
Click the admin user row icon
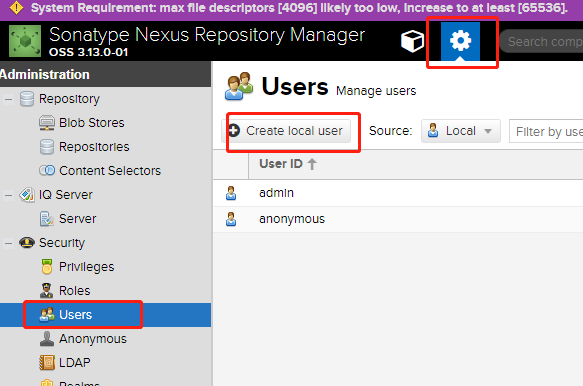(231, 193)
